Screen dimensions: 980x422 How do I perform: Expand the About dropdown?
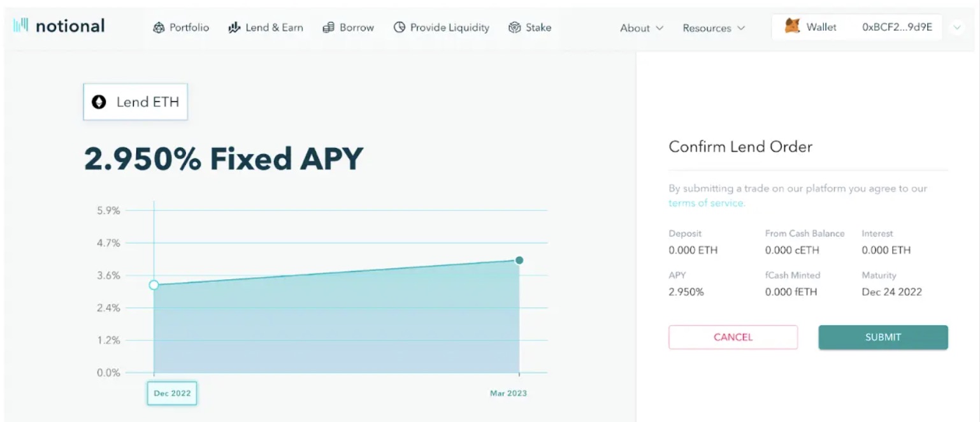click(641, 27)
